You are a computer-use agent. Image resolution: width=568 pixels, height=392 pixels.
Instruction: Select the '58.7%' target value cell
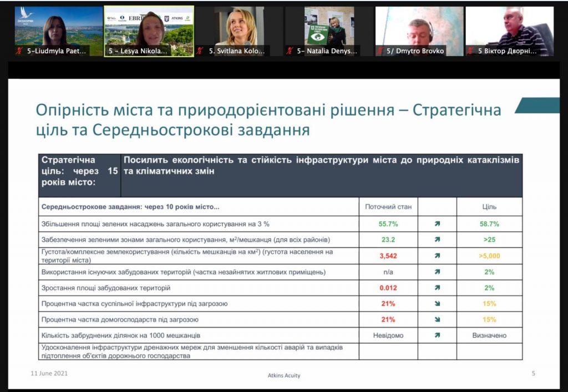[489, 224]
